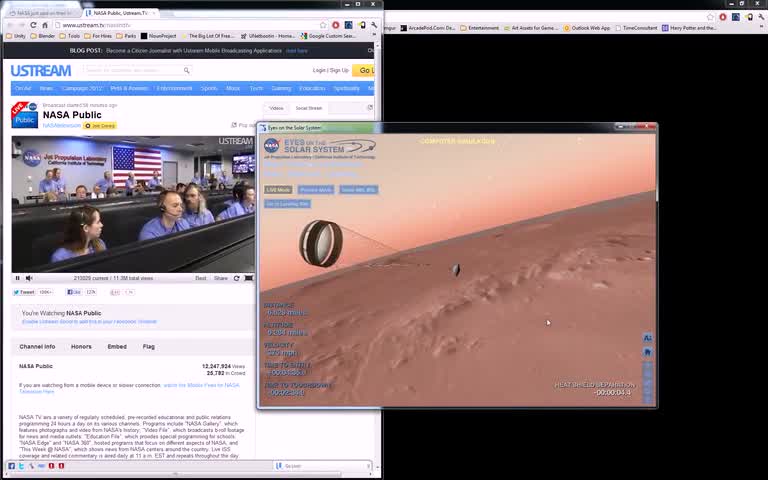Click the yellow Go Live button
768x480 pixels.
click(363, 71)
